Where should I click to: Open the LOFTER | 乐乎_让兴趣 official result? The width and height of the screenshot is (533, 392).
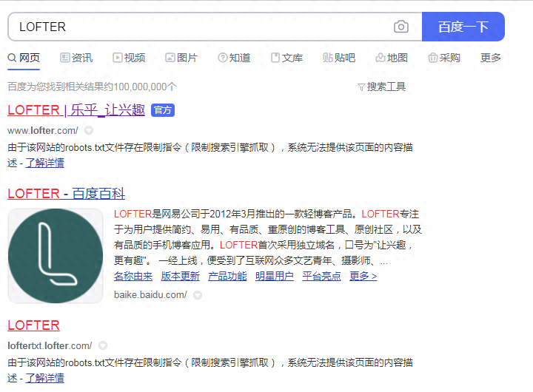pyautogui.click(x=76, y=110)
